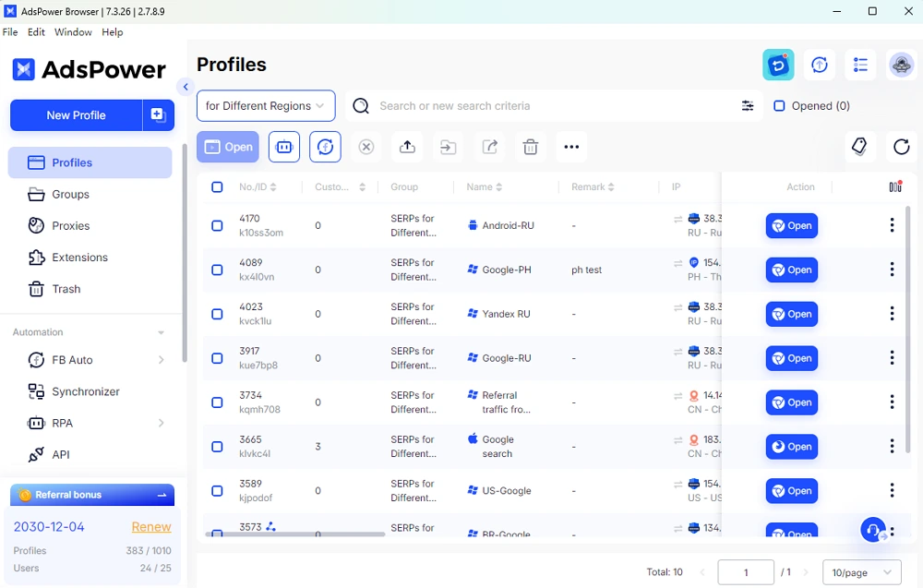
Task: Open the 'for Different Regions' group dropdown
Action: click(266, 106)
